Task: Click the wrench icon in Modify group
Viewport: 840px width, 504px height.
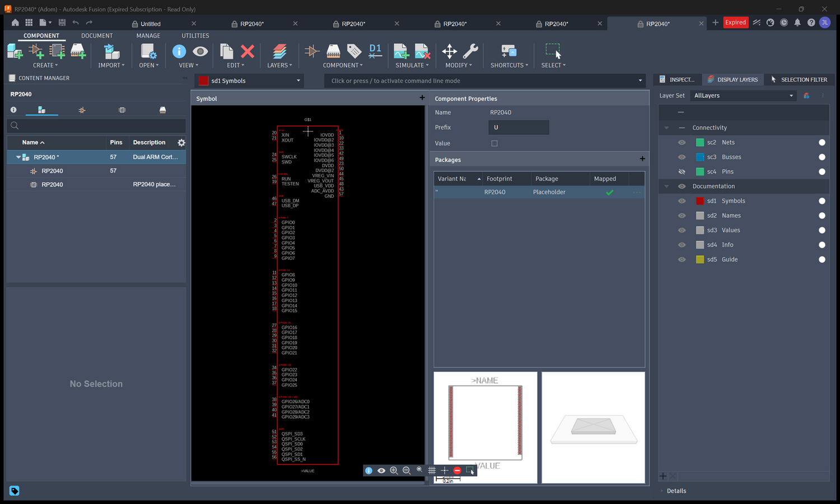Action: tap(470, 52)
